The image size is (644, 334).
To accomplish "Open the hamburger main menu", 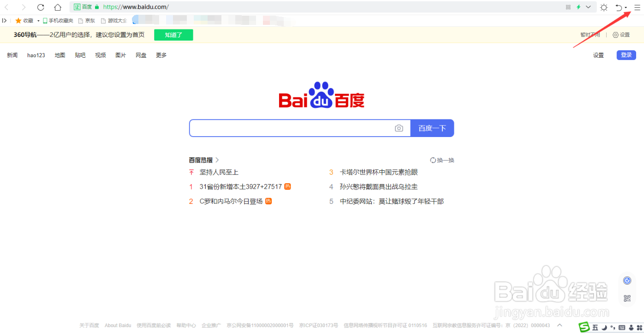I will click(637, 7).
